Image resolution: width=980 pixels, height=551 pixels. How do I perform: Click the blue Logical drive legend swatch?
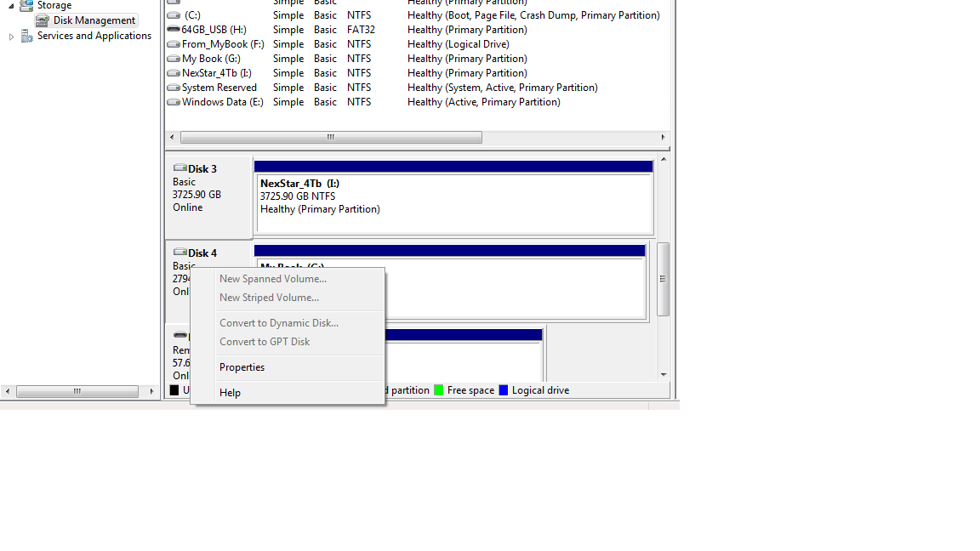pyautogui.click(x=503, y=390)
